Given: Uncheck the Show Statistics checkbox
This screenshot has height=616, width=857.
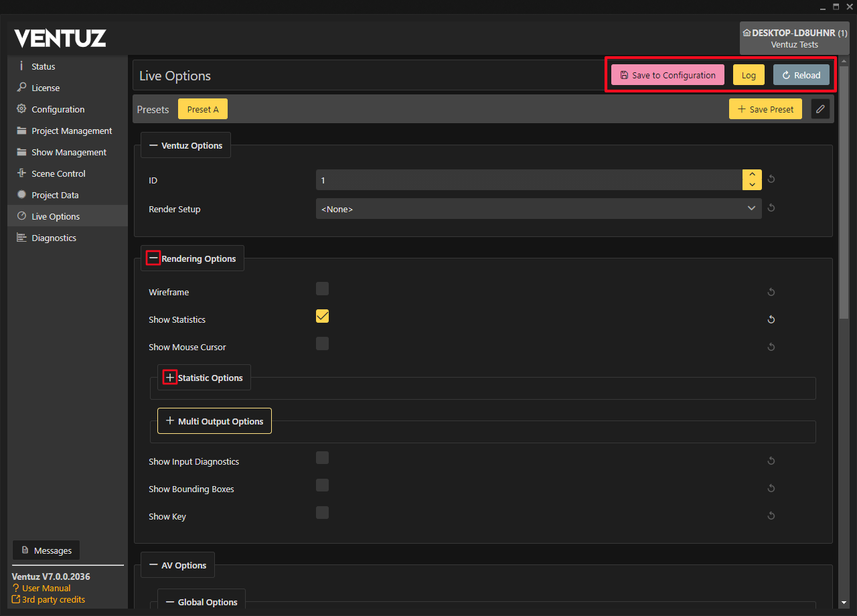Looking at the screenshot, I should point(322,316).
